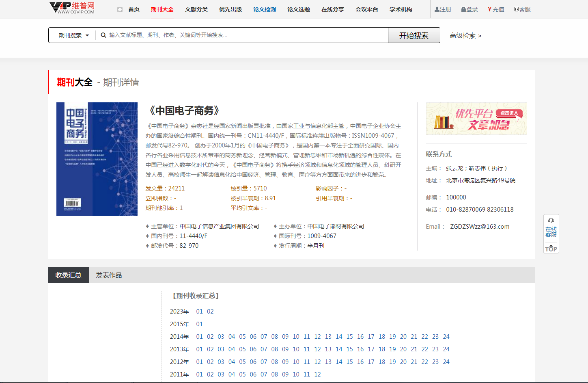Click the 发行周期：半月刊 entry
This screenshot has width=588, height=383.
(299, 246)
